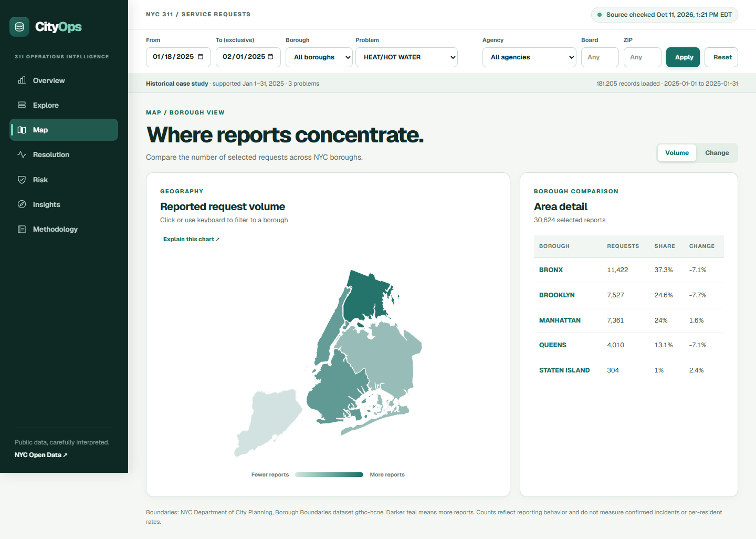
Task: Click the Insights compass icon
Action: [x=22, y=204]
